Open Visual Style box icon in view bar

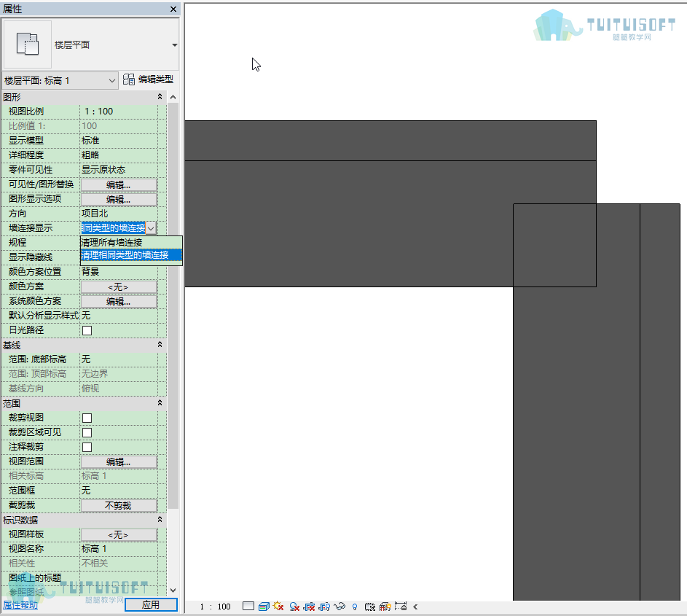point(264,607)
